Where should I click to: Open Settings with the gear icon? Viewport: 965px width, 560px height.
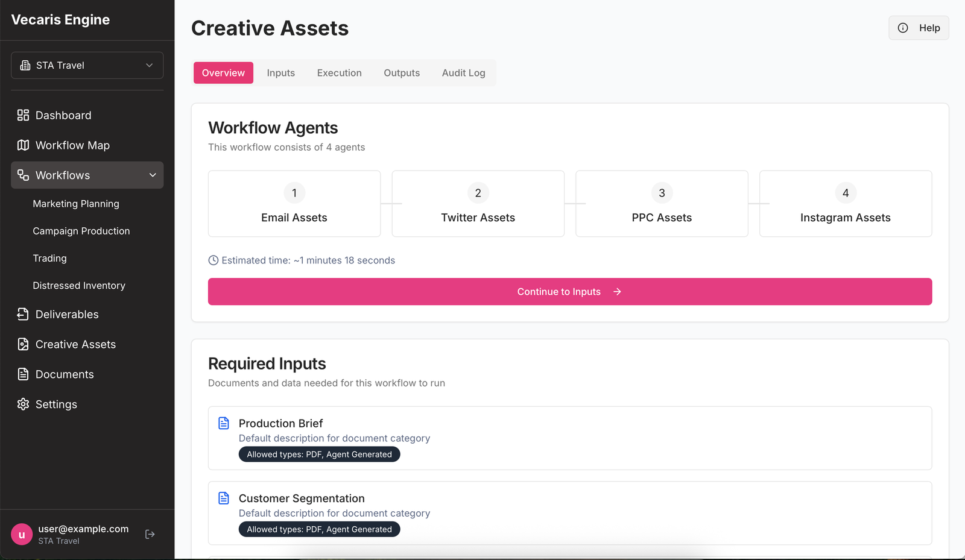[x=23, y=404]
